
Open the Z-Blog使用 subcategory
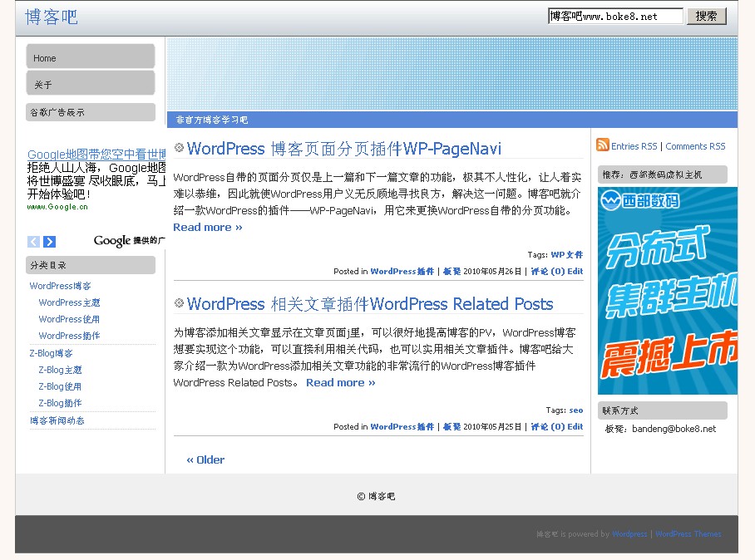(x=60, y=386)
